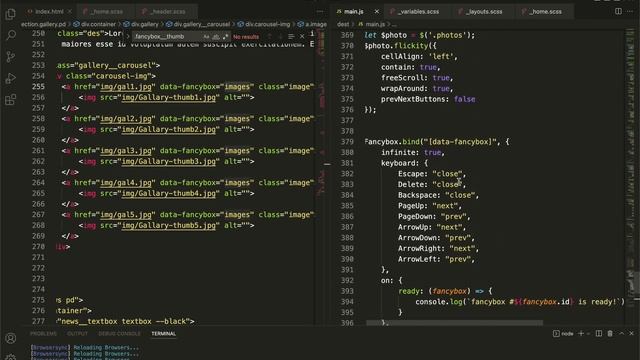Toggle Match Whole Word in find widget
Screen dimensions: 640x360
coord(216,37)
